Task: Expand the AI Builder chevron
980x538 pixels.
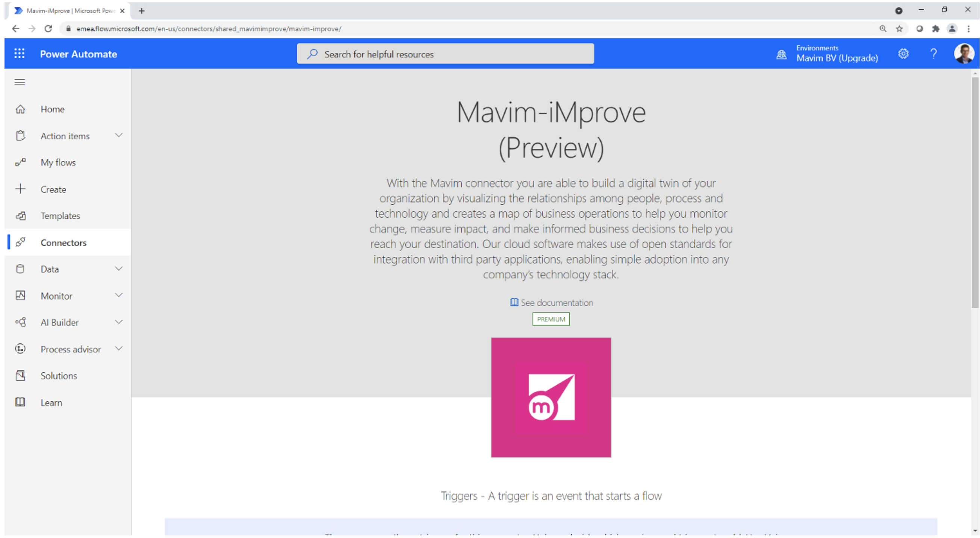Action: 119,322
